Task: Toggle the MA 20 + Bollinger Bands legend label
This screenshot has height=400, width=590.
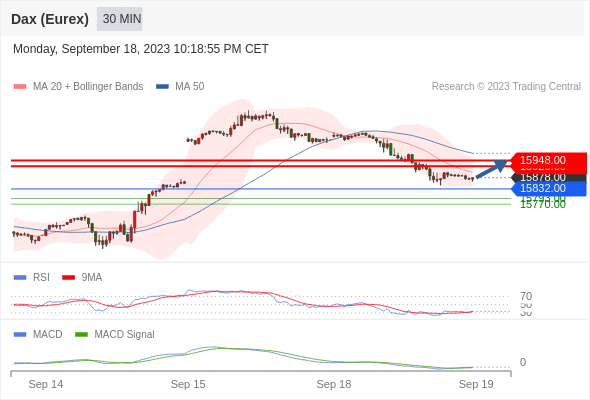Action: point(88,87)
